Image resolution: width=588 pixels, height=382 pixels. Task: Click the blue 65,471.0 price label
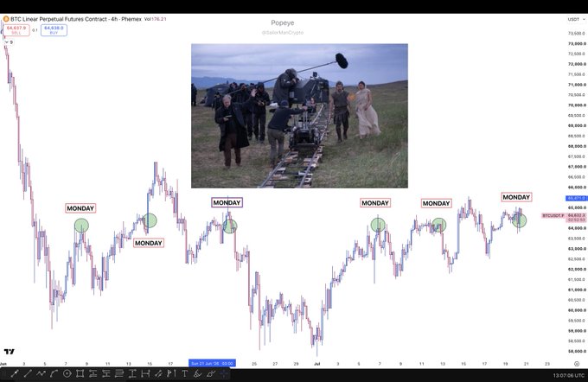pos(577,198)
